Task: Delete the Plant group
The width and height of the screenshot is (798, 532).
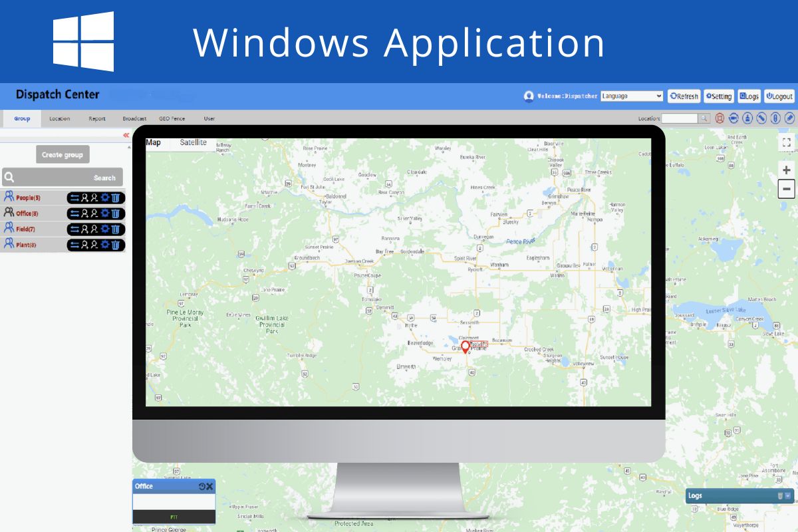Action: [115, 245]
